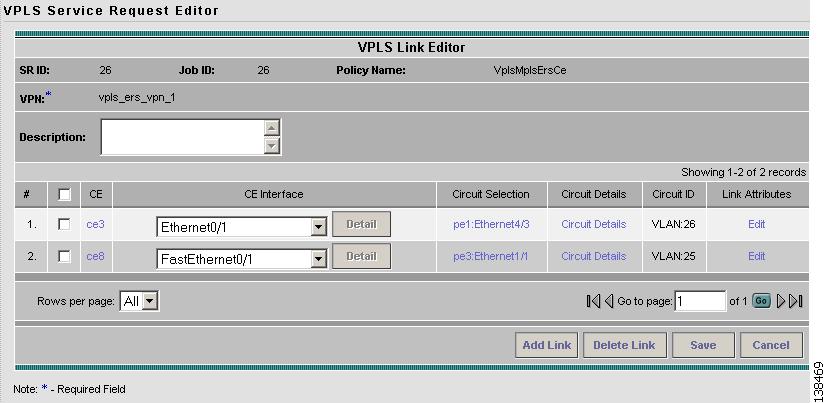Open the Ethernet0/1 CE Interface dropdown
Viewport: 824px width, 403px height.
coord(318,228)
